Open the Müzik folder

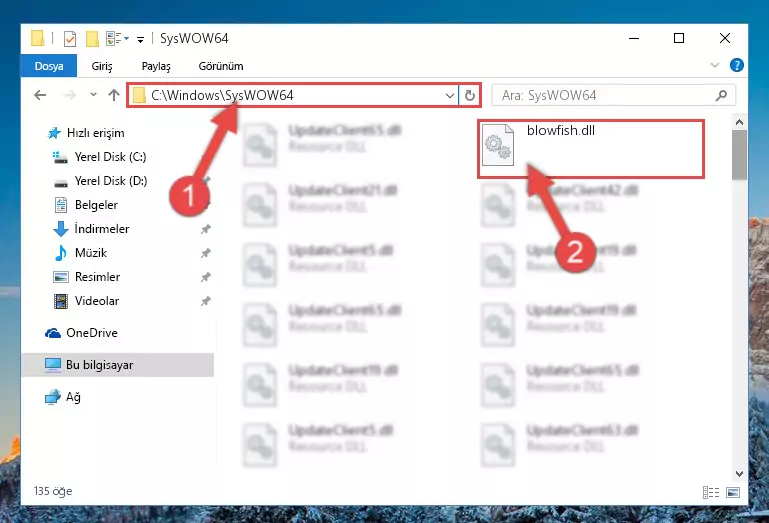[x=80, y=253]
